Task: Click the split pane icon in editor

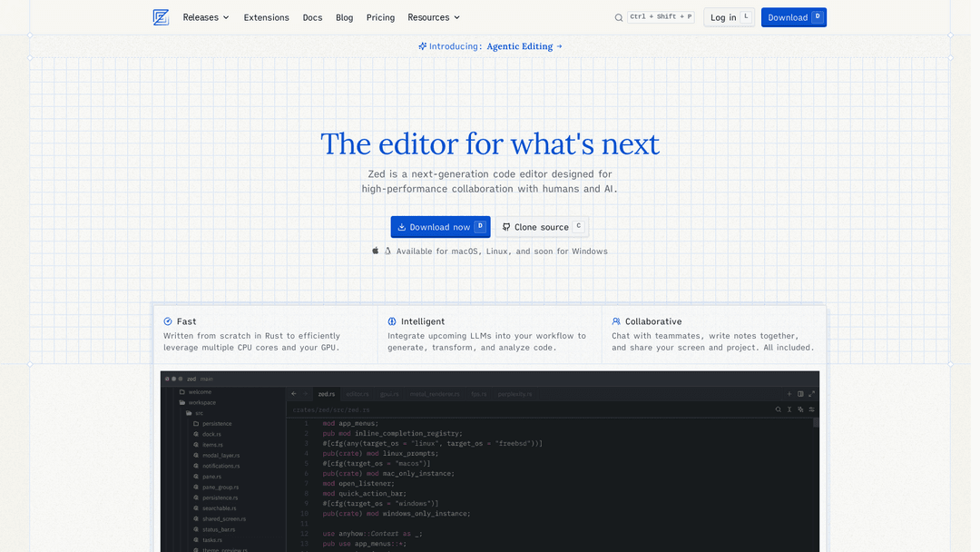Action: 800,394
